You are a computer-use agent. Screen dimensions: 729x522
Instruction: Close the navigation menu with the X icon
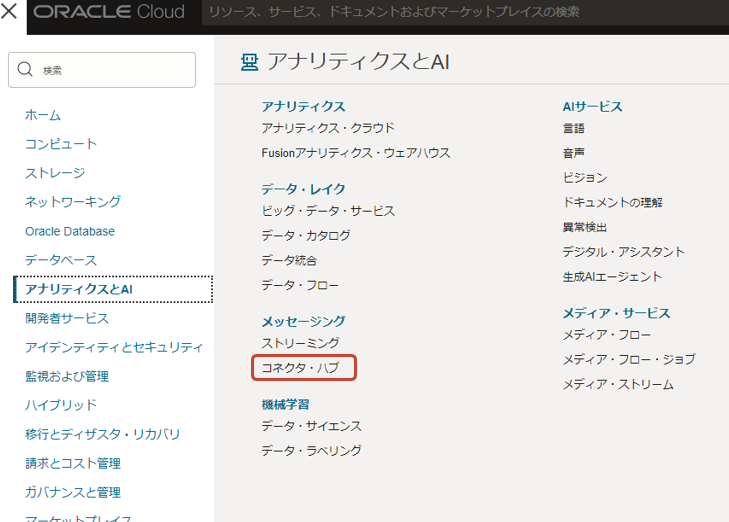[9, 11]
